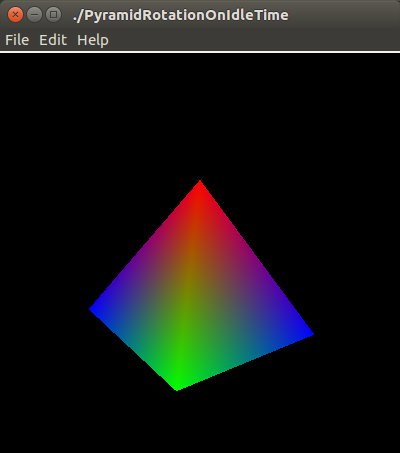Screen dimensions: 400x453
Task: Close the PyramidRotationOnIdleTime window
Action: pos(15,15)
